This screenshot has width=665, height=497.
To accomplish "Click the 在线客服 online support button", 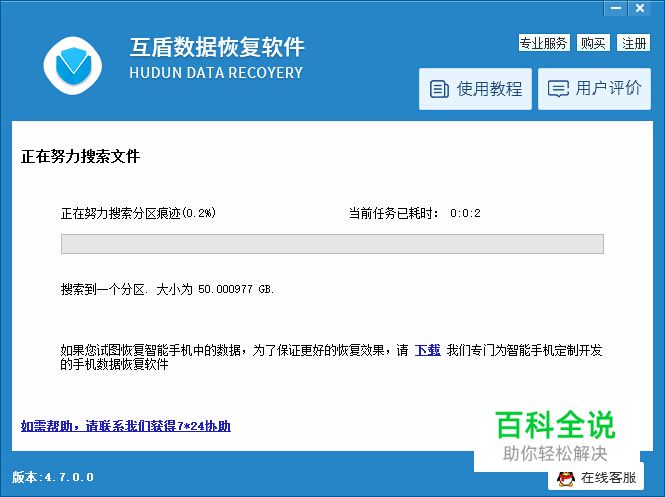I will (x=596, y=477).
